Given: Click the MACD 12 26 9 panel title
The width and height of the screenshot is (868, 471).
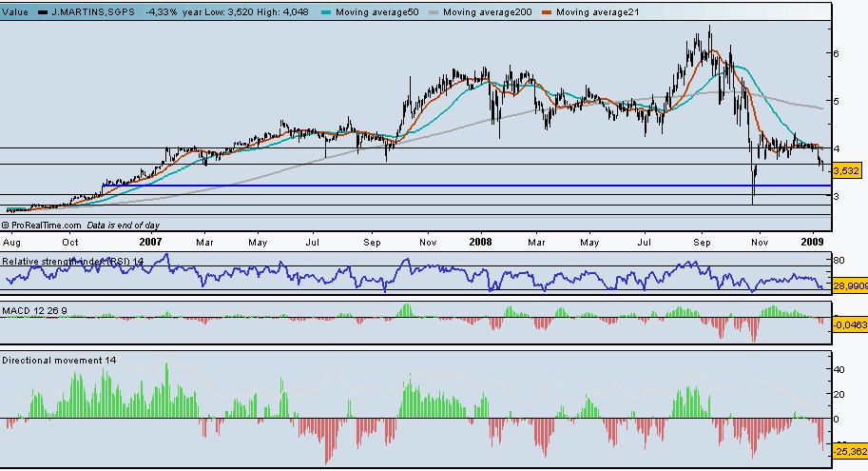Looking at the screenshot, I should 34,311.
